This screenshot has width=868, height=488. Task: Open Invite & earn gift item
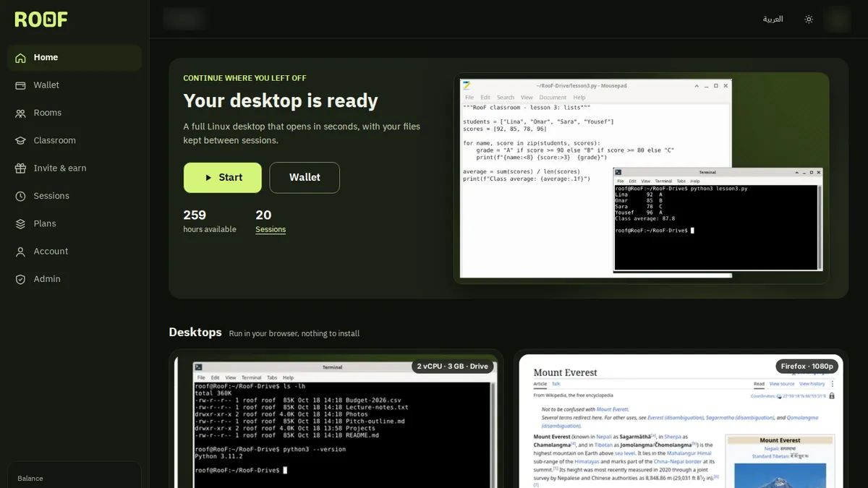[75, 168]
